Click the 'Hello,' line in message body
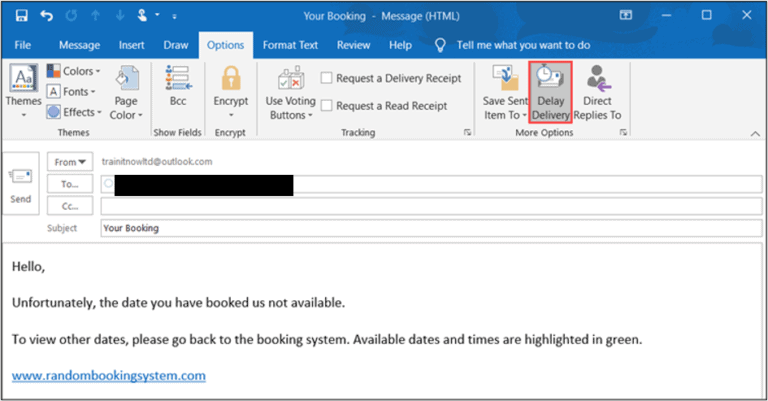Screen dimensions: 768x401 pos(28,266)
